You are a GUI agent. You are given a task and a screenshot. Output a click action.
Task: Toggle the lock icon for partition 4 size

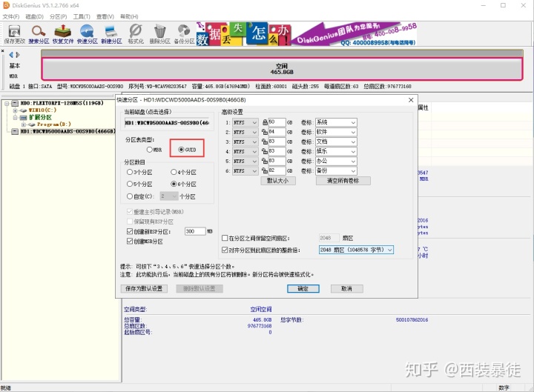click(x=265, y=151)
